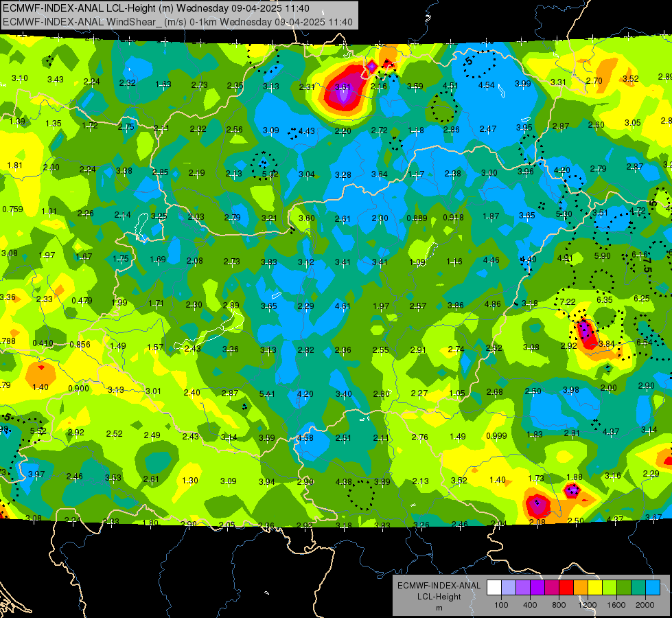The height and width of the screenshot is (618, 672).
Task: Click the wind shear value 7.22
Action: [x=568, y=302]
